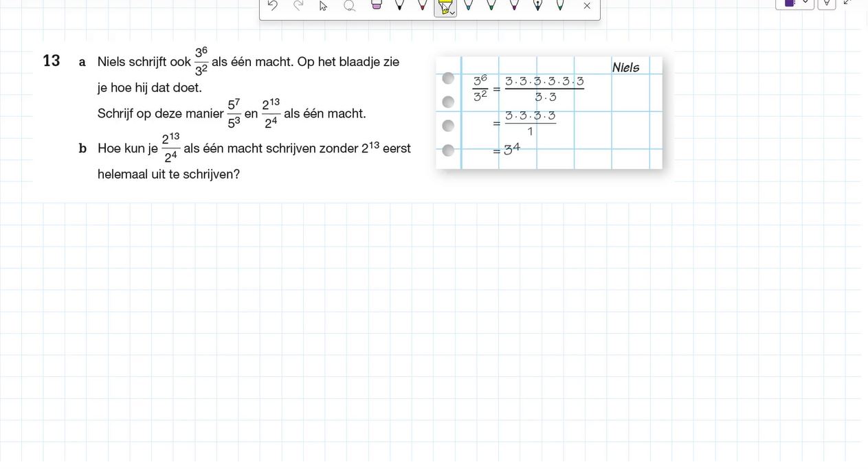The width and height of the screenshot is (868, 469).
Task: Pick the pink eraser tool
Action: click(x=376, y=5)
